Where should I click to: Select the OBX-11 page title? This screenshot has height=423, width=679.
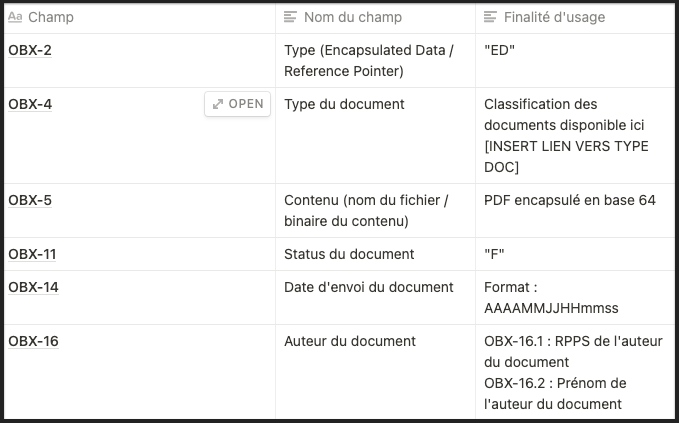click(x=32, y=254)
